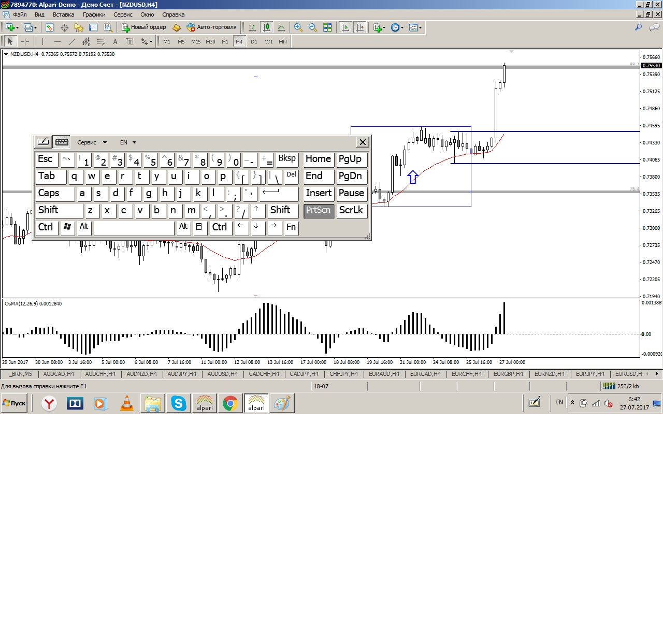
Task: Open the Файл menu
Action: coord(20,14)
